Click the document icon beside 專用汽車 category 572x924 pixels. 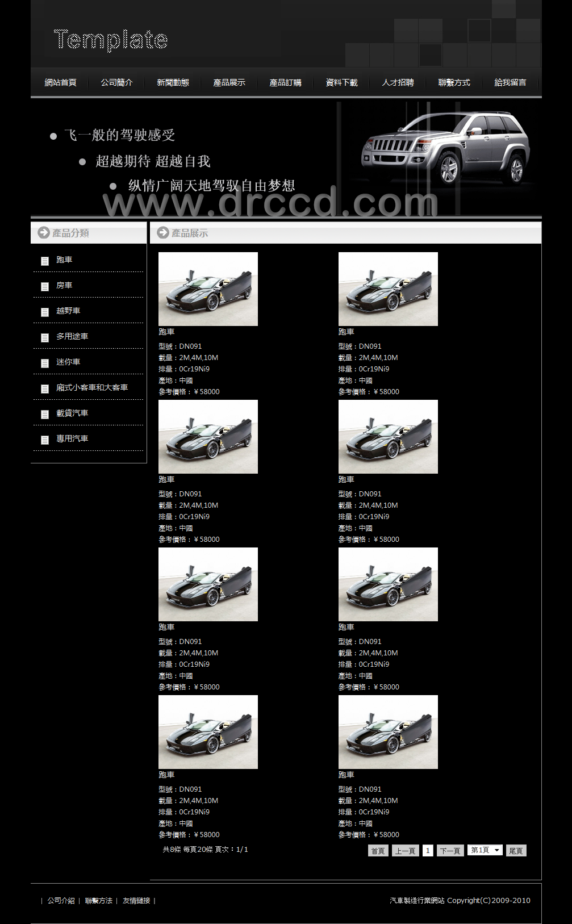45,440
